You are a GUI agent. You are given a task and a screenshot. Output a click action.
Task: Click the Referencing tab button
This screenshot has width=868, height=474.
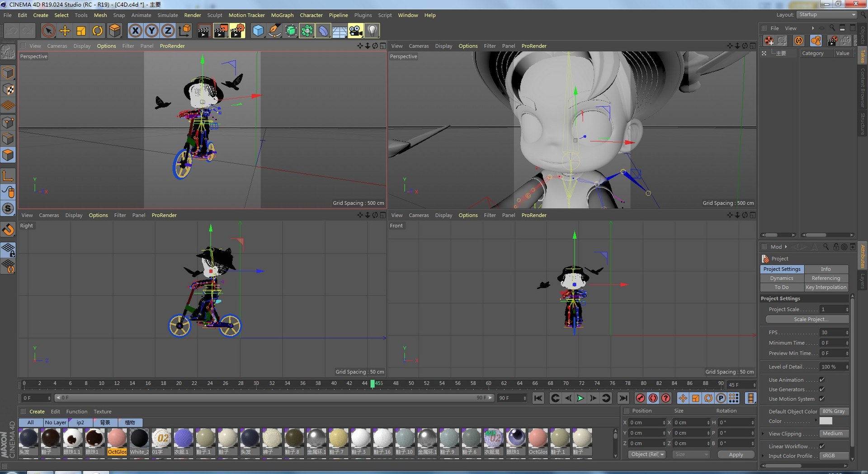826,278
